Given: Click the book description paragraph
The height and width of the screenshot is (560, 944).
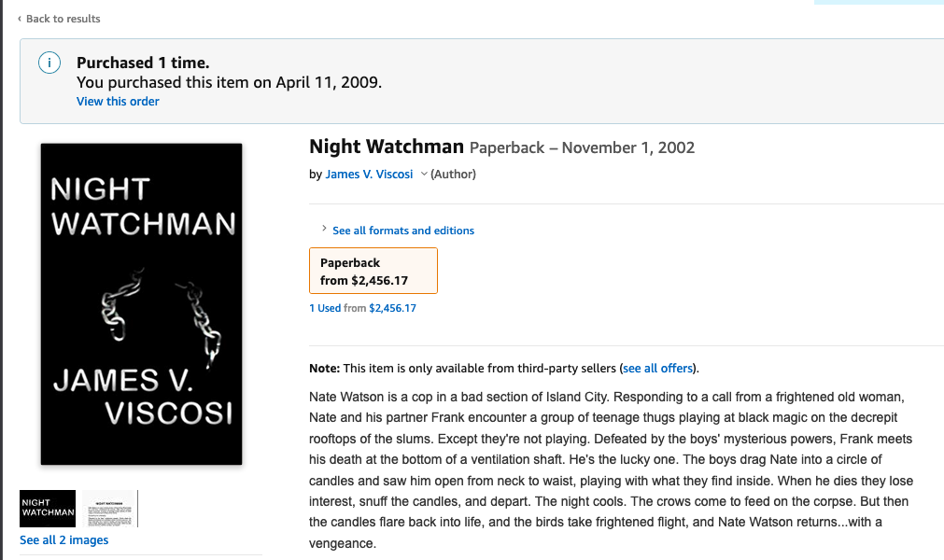Looking at the screenshot, I should [x=611, y=471].
